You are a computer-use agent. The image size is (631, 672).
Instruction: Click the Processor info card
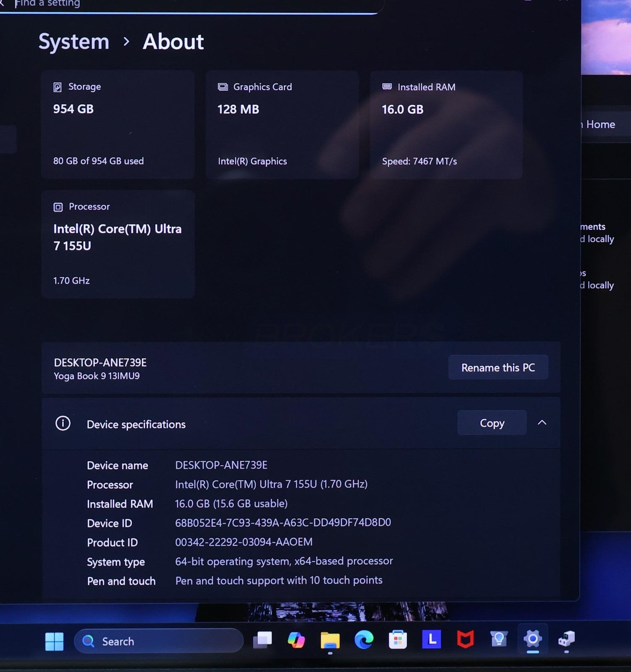[x=118, y=244]
